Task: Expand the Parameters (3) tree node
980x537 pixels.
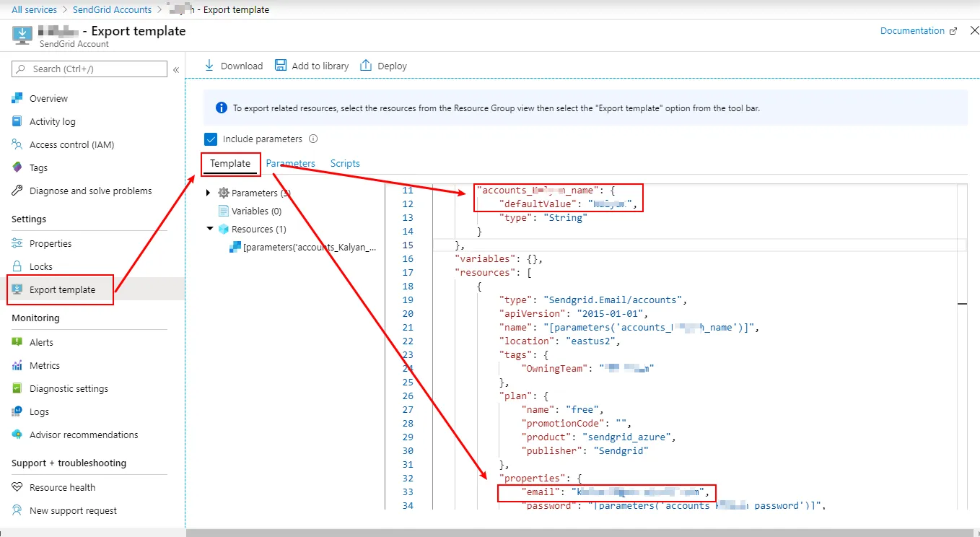Action: [x=209, y=193]
